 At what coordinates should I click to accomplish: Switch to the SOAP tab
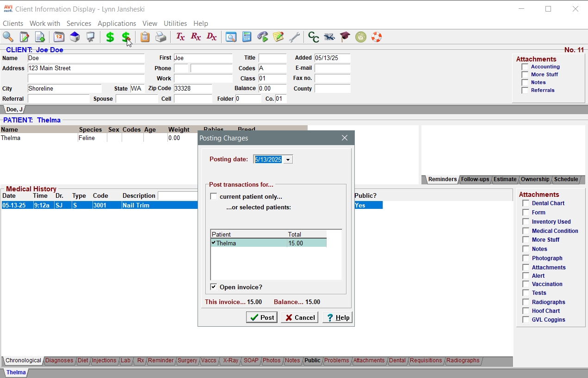(251, 360)
